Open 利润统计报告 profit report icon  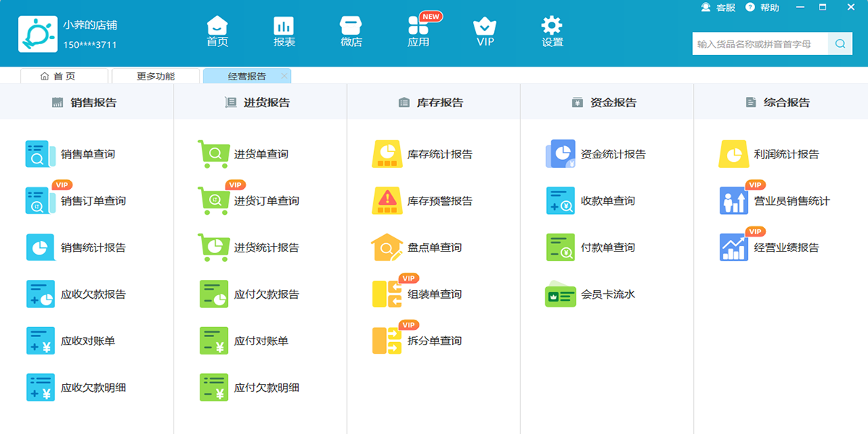click(733, 154)
